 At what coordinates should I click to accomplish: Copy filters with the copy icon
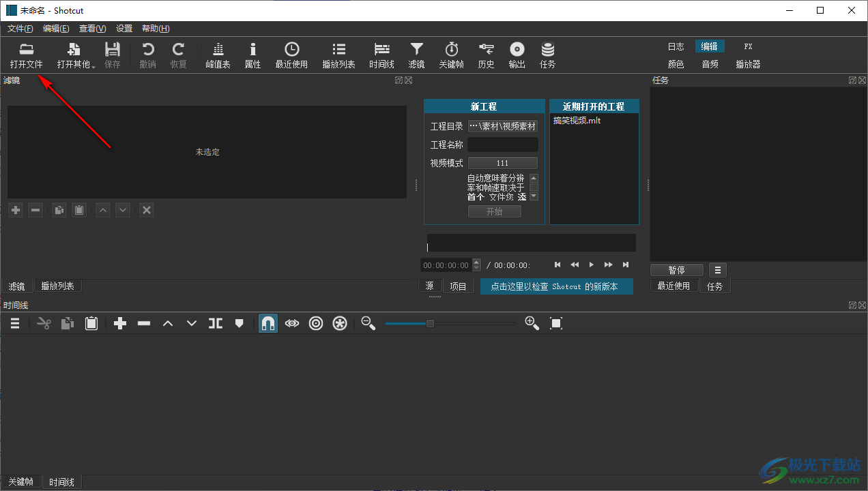tap(59, 210)
